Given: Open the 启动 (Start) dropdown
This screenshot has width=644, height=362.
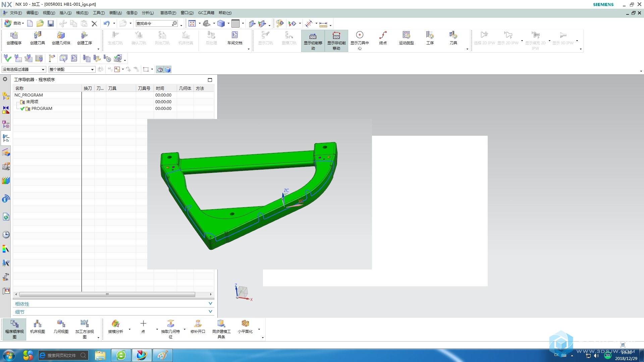Looking at the screenshot, I should point(14,23).
